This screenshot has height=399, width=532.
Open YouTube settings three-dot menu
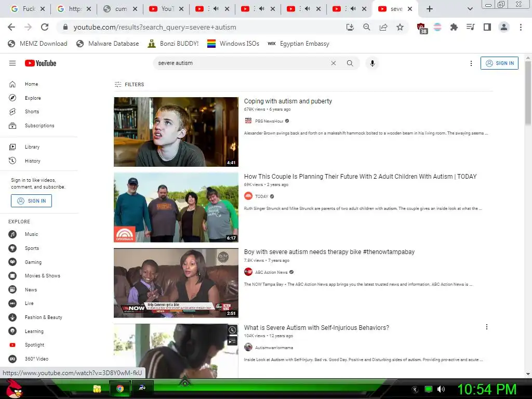click(x=471, y=63)
